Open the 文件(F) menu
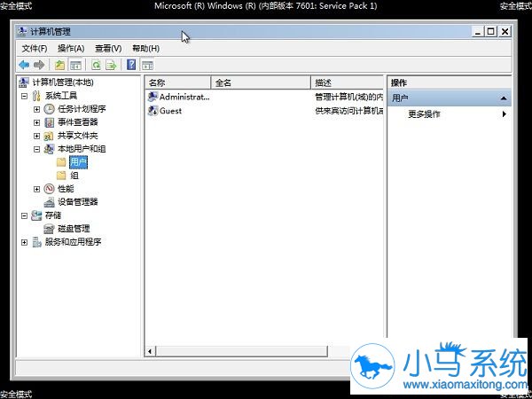This screenshot has width=532, height=399. click(x=35, y=48)
